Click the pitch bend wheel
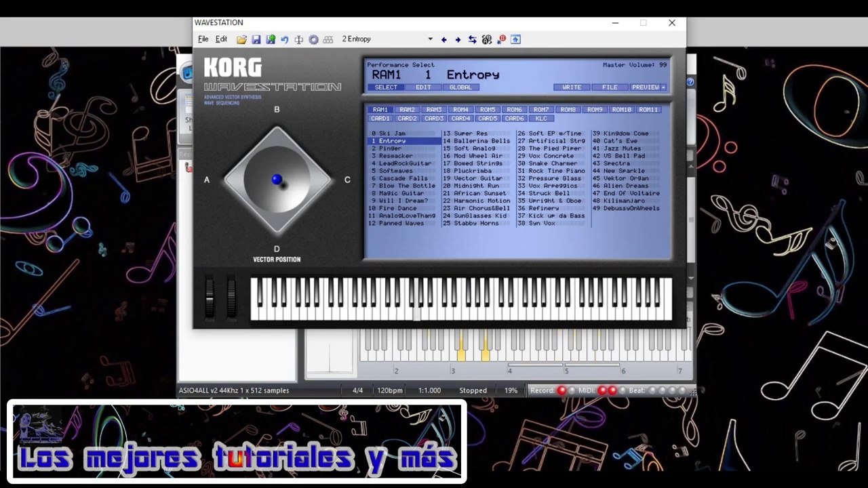868x488 pixels. tap(210, 297)
